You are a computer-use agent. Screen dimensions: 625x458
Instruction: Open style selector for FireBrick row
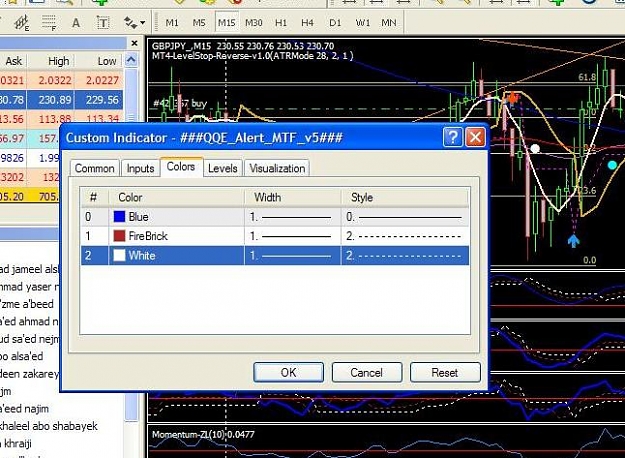click(405, 236)
